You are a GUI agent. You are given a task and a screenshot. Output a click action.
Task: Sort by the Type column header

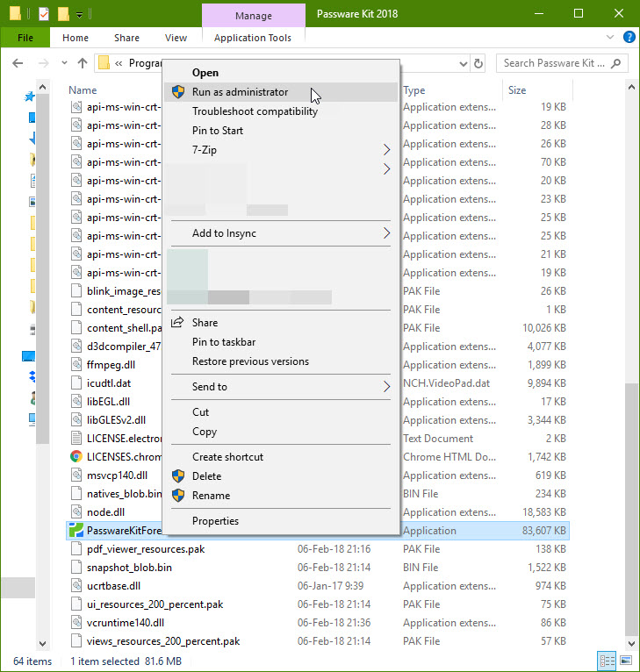click(x=414, y=90)
